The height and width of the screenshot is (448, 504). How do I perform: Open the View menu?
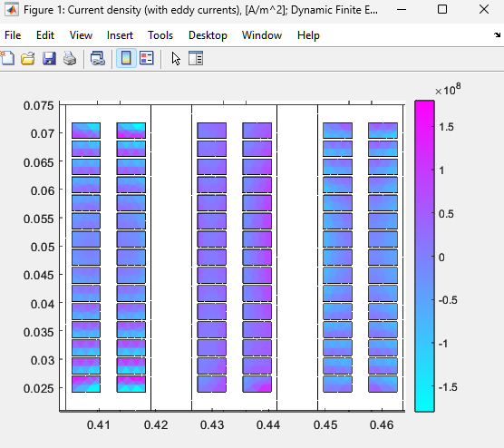click(81, 35)
